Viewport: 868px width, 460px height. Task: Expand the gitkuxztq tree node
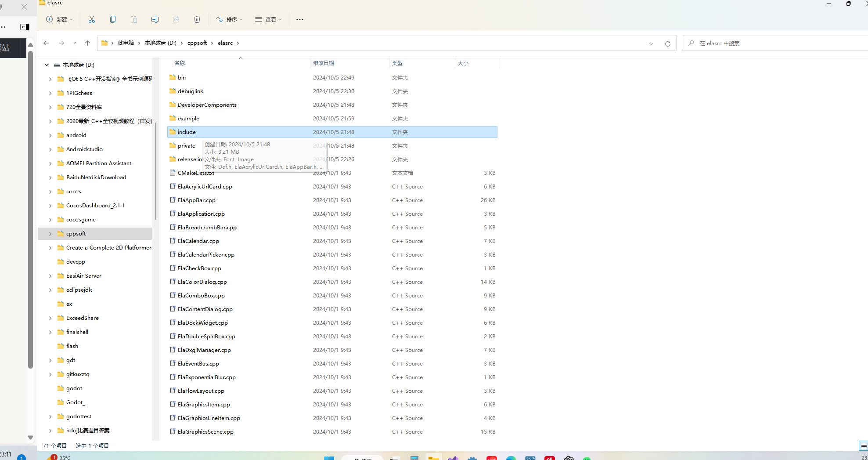pyautogui.click(x=50, y=374)
